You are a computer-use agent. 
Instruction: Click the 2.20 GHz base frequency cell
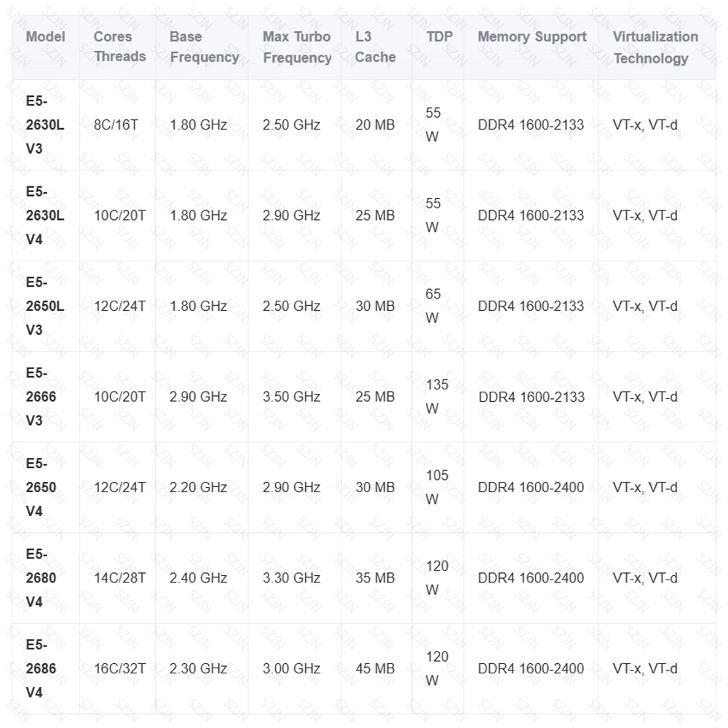coord(198,487)
